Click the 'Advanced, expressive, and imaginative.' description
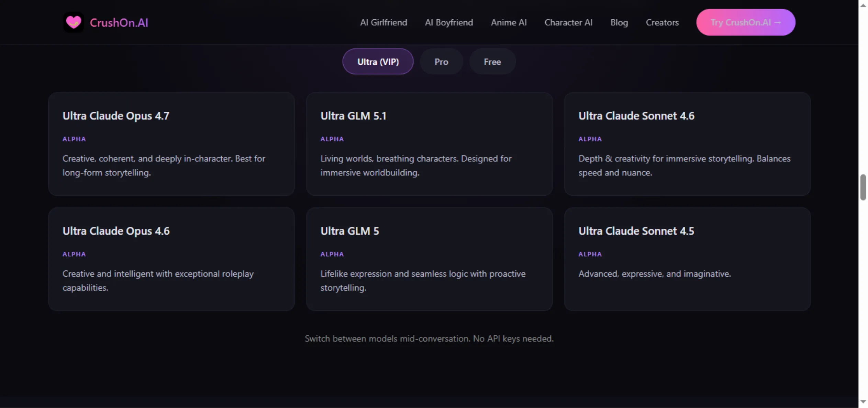Screen dimensions: 868x408 655,274
